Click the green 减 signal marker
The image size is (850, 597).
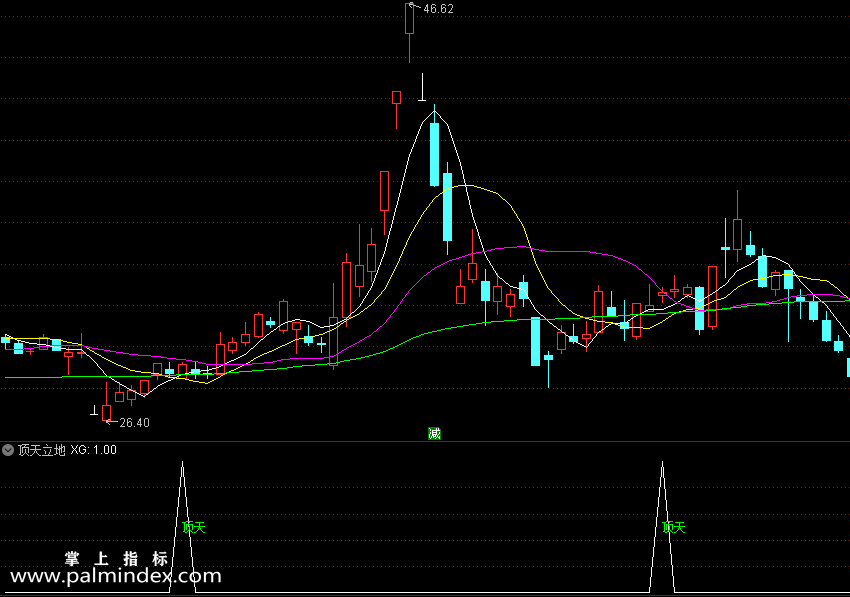click(434, 433)
